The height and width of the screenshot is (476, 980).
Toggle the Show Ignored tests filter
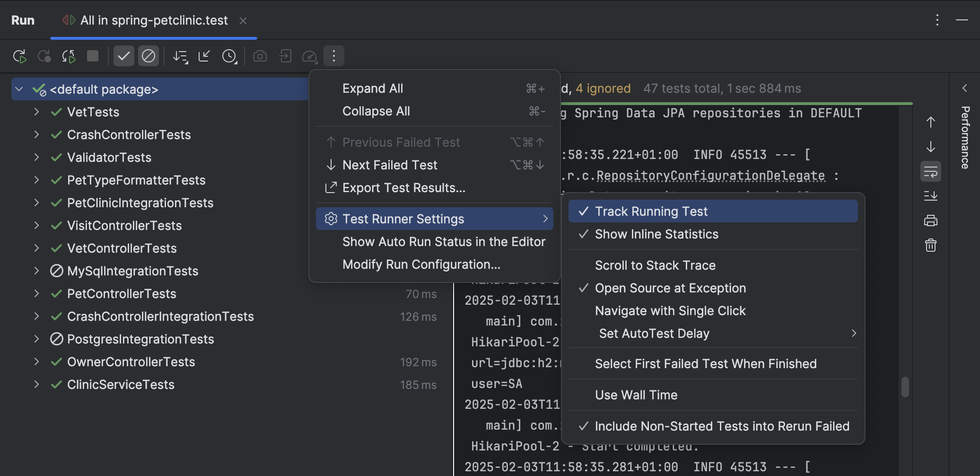pos(149,56)
